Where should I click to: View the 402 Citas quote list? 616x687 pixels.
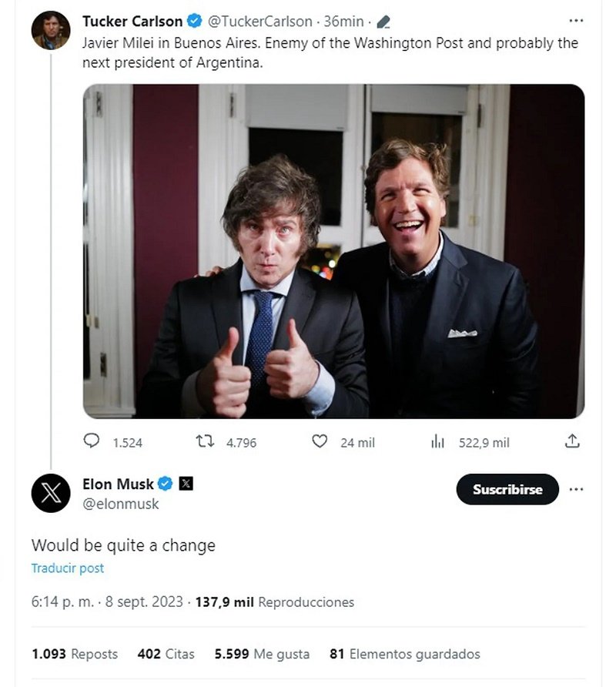point(166,654)
